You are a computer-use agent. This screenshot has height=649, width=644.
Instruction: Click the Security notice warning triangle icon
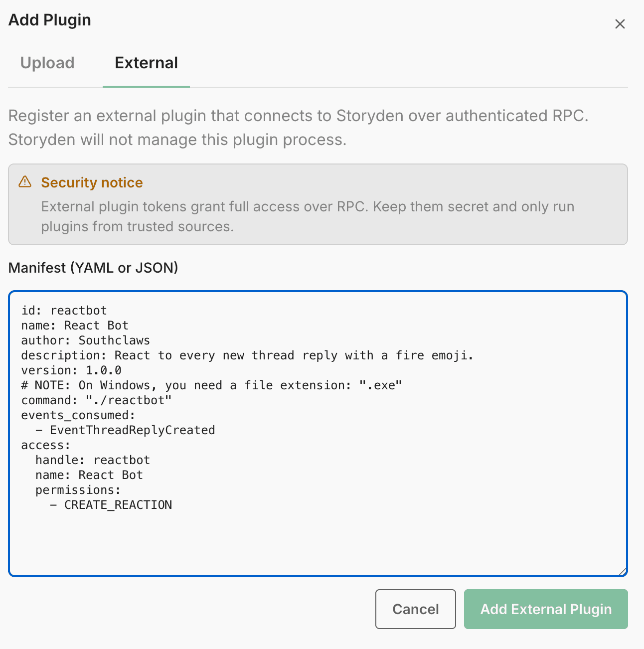25,182
